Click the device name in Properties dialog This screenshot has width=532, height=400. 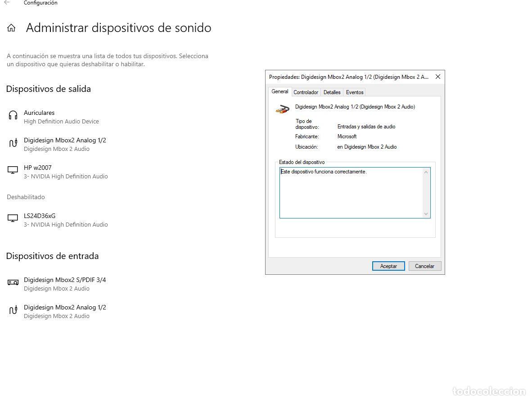(x=355, y=107)
